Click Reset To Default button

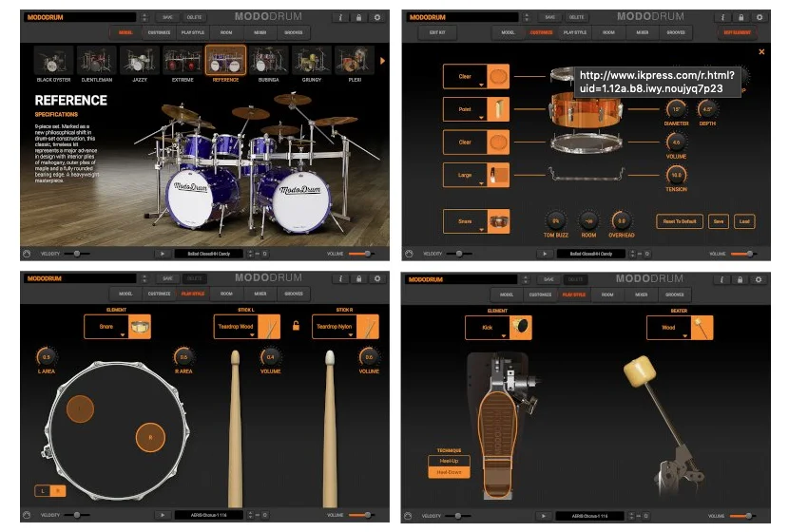click(680, 221)
